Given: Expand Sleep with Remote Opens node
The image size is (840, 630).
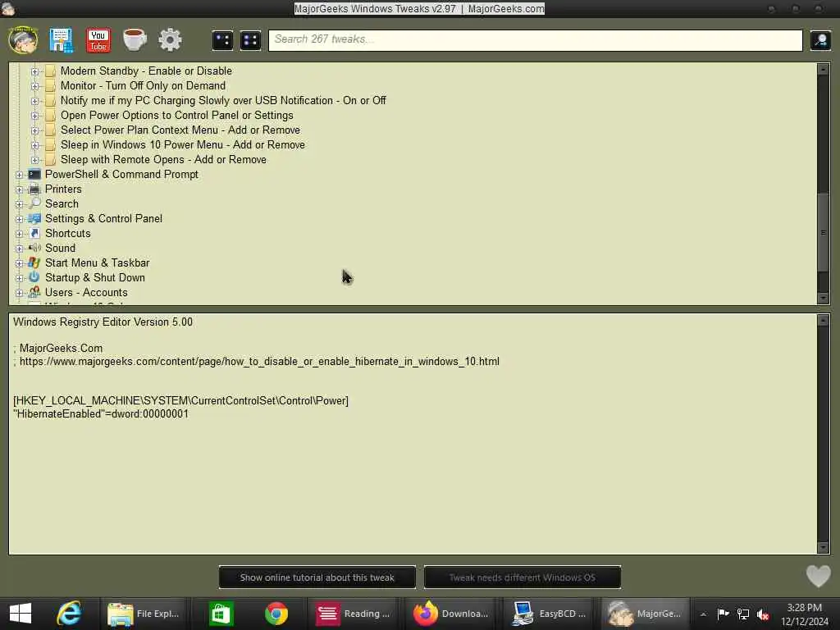Looking at the screenshot, I should (34, 160).
